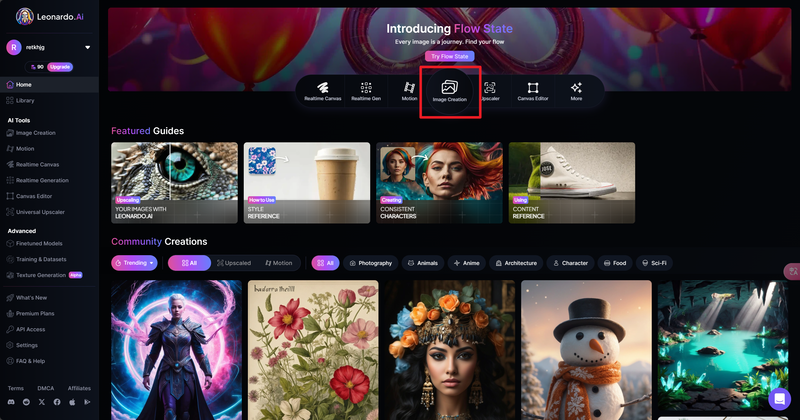This screenshot has height=420, width=800.
Task: Expand the Trending sort dropdown
Action: pyautogui.click(x=134, y=263)
